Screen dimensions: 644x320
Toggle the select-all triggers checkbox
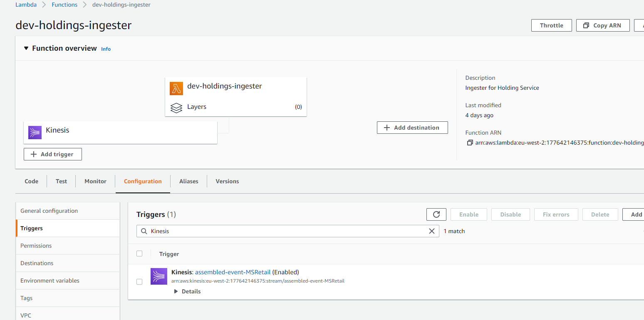pos(139,254)
